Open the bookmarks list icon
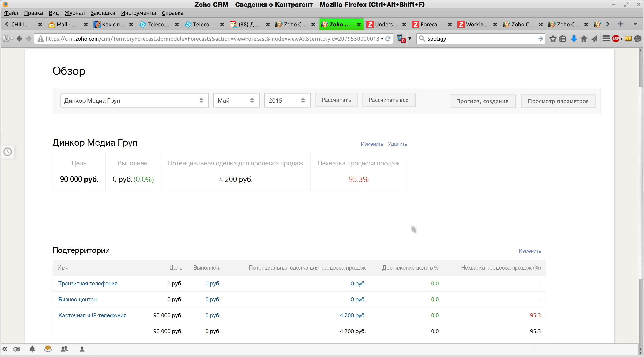The image size is (644, 357). 563,39
